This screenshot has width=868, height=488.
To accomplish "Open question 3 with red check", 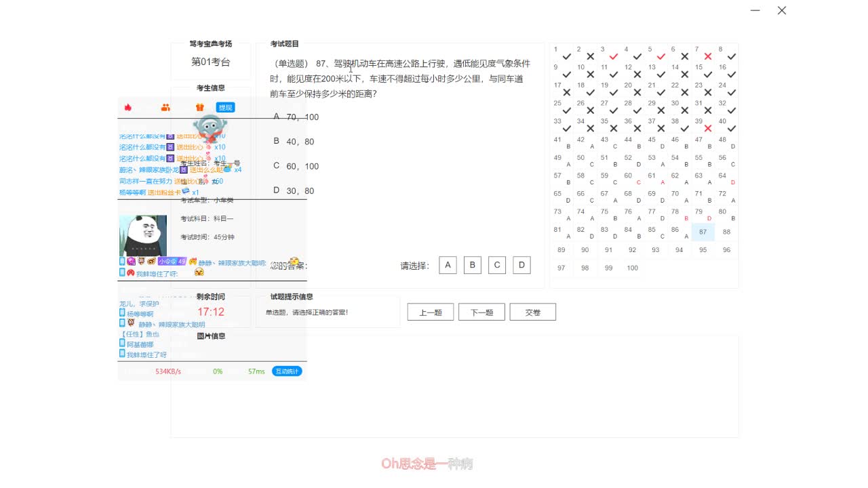I will tap(608, 53).
